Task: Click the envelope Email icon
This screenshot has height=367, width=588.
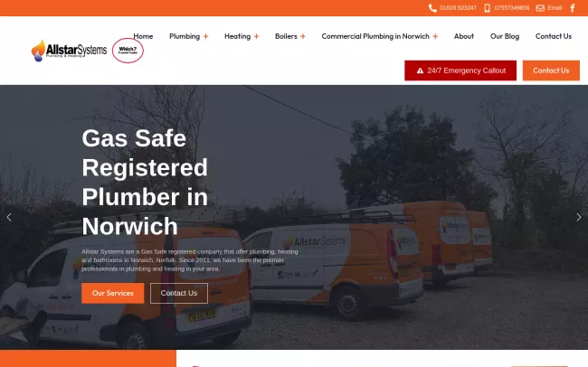Action: [x=540, y=8]
